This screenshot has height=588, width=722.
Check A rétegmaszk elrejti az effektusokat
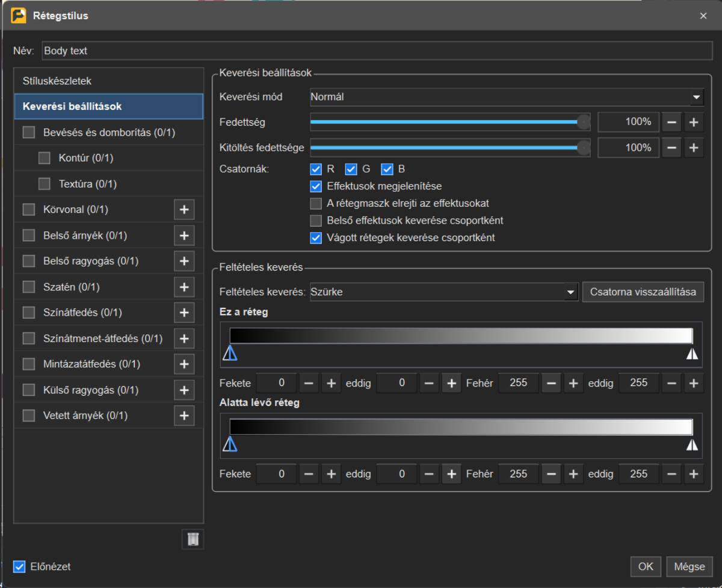coord(316,203)
